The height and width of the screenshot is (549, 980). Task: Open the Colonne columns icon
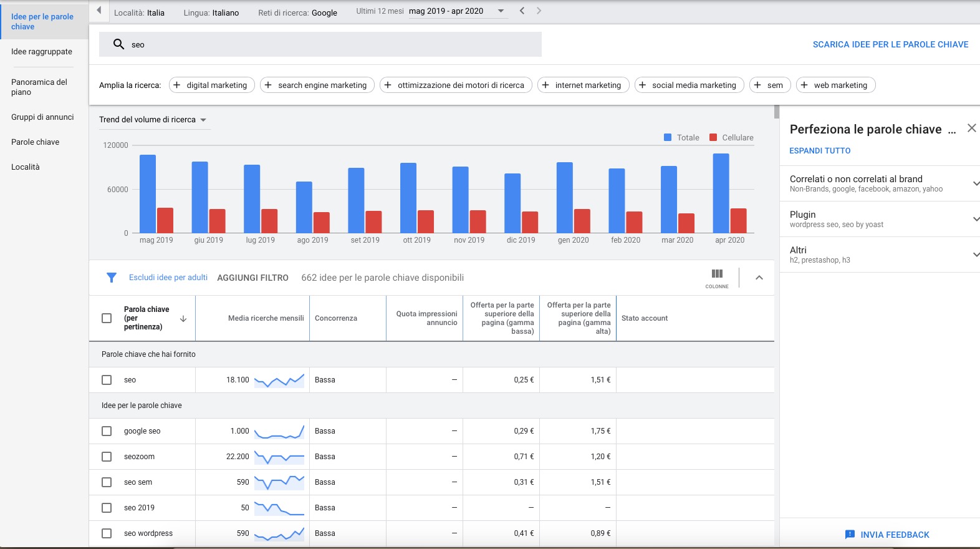(x=717, y=278)
